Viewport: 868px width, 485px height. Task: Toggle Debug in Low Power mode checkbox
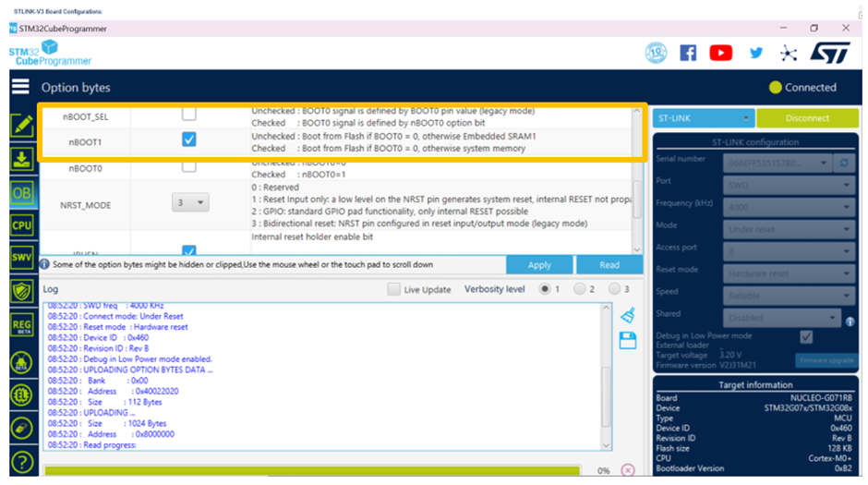(806, 336)
